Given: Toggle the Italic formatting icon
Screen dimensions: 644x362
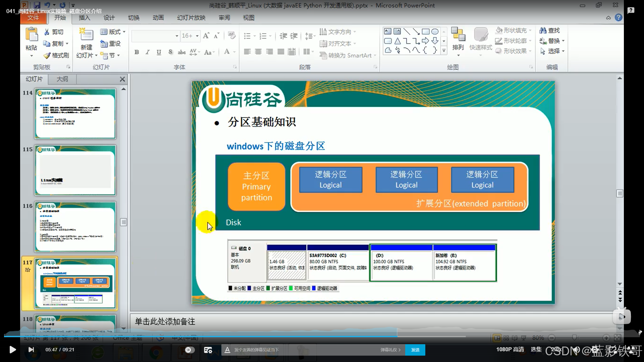Looking at the screenshot, I should (x=148, y=52).
